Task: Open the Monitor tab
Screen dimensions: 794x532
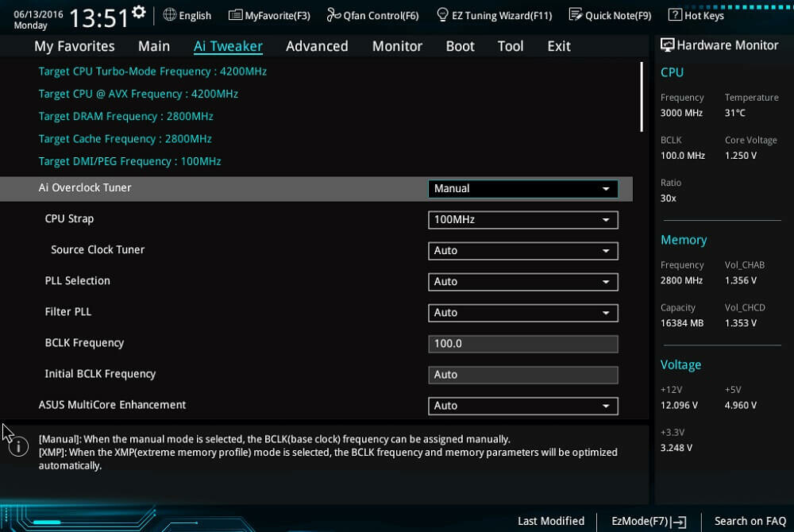Action: point(397,46)
